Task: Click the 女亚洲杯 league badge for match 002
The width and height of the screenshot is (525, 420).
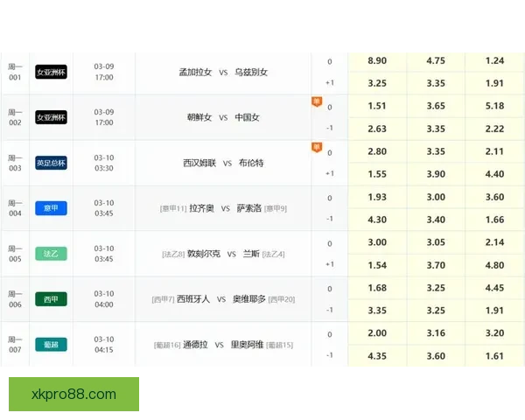Action: point(51,117)
